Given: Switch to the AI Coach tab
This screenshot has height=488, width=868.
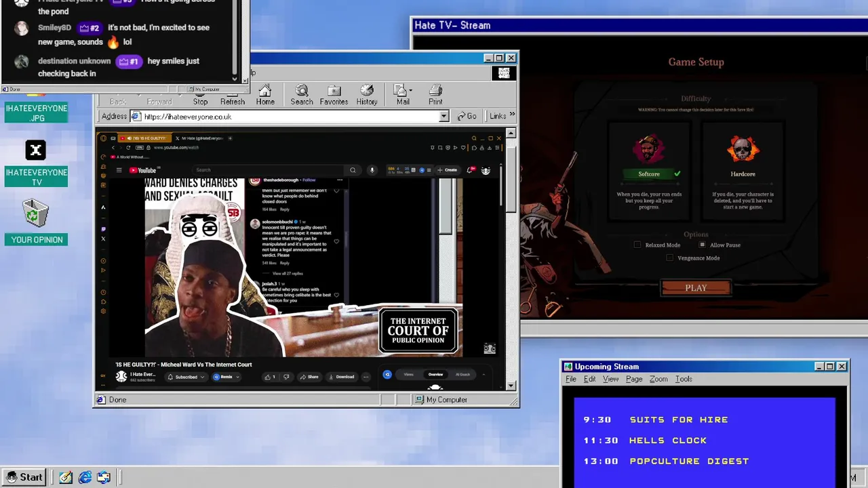Looking at the screenshot, I should pyautogui.click(x=462, y=374).
